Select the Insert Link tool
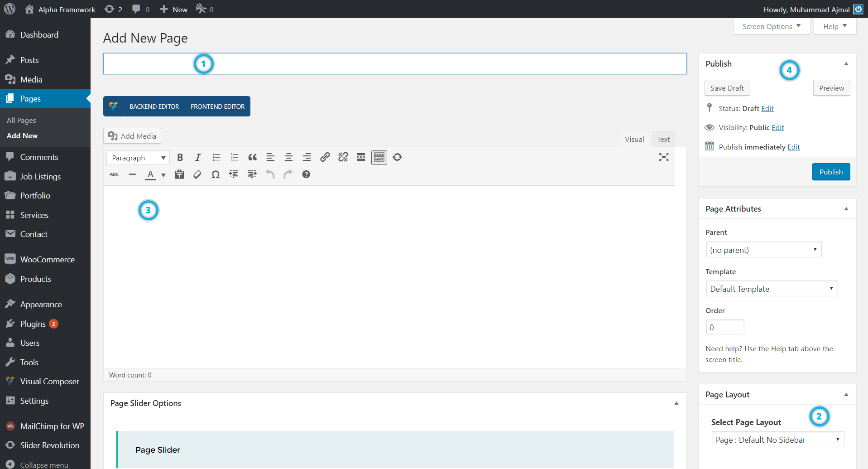 [x=325, y=157]
